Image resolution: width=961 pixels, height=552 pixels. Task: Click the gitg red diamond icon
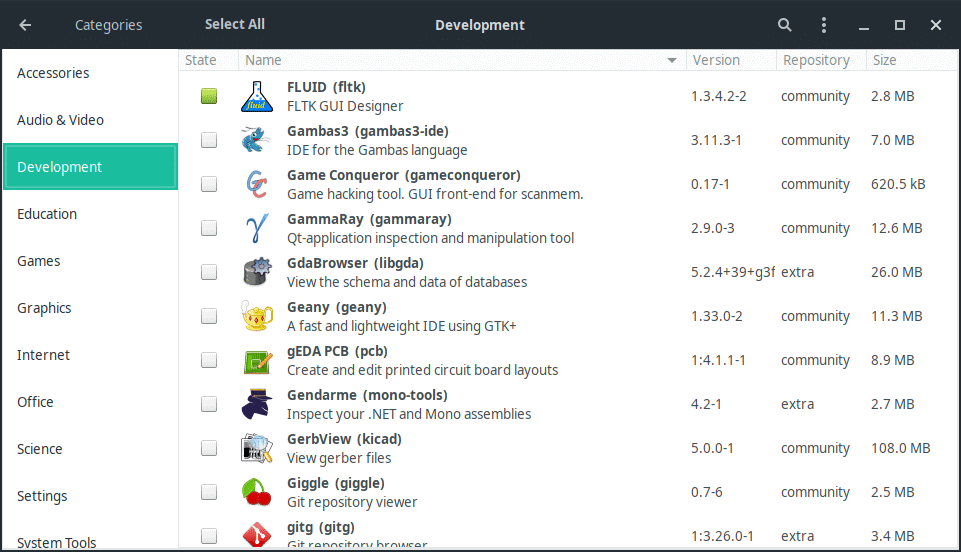pyautogui.click(x=257, y=534)
